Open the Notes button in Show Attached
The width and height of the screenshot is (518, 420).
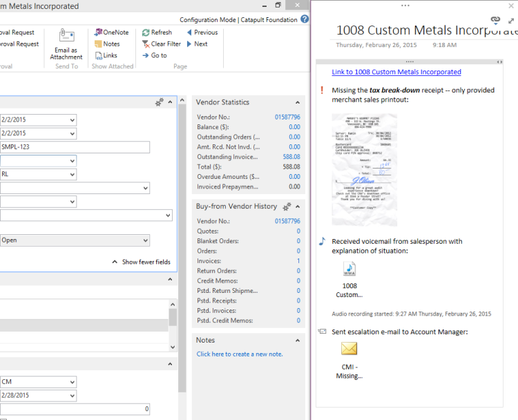[107, 44]
